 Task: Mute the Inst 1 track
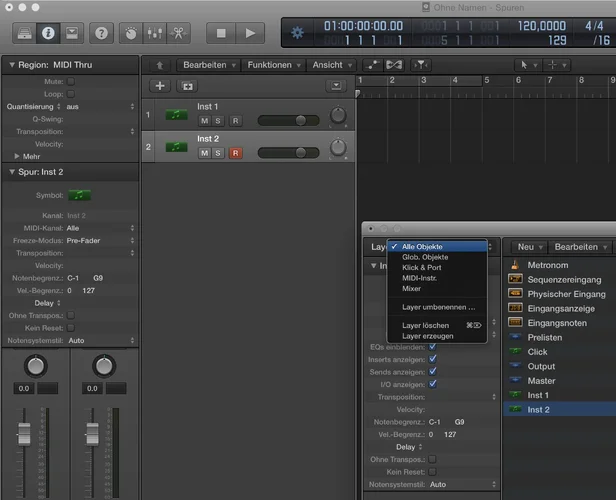pyautogui.click(x=204, y=120)
